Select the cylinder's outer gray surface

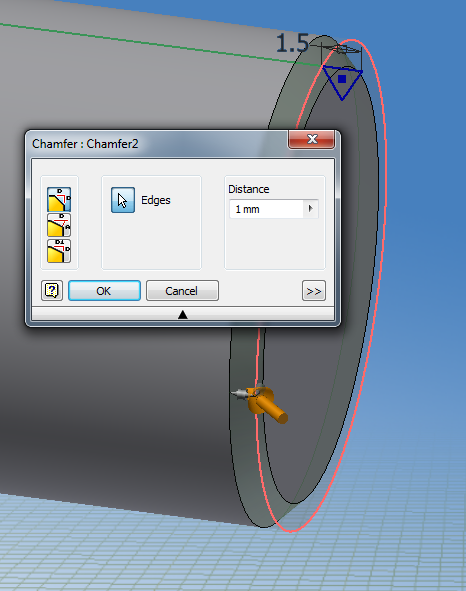point(113,396)
